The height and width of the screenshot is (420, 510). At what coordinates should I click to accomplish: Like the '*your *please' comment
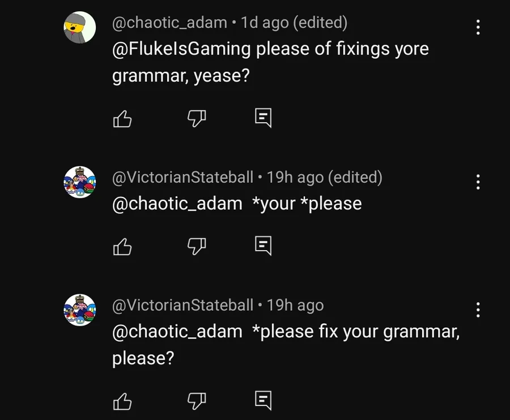tap(123, 246)
